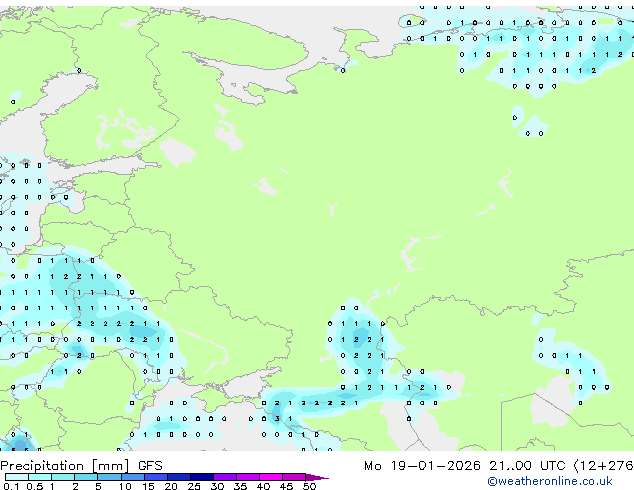Click the '[mm]' unit label
The image size is (634, 490).
(111, 466)
